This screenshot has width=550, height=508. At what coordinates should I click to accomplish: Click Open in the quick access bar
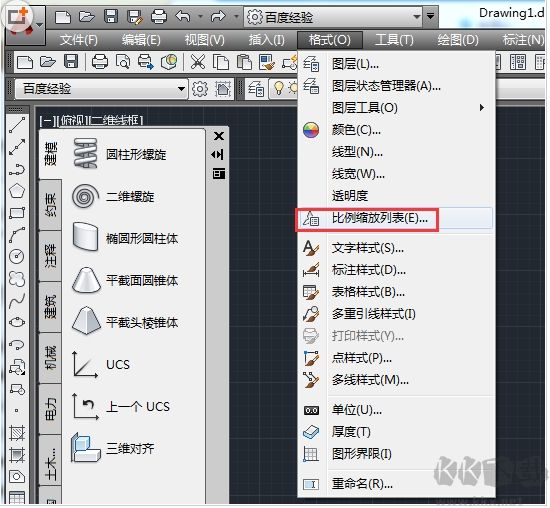[x=87, y=16]
